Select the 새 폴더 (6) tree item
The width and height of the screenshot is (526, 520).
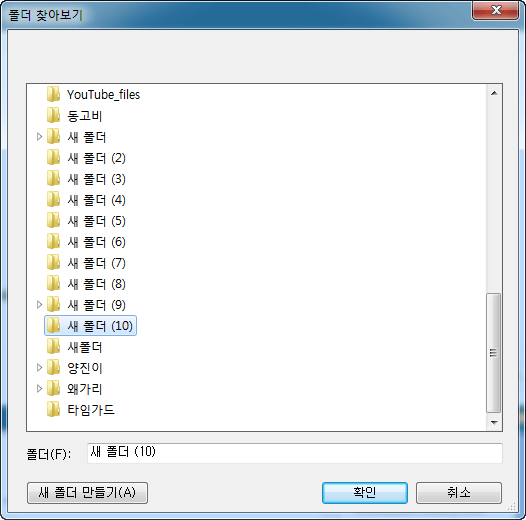(x=96, y=242)
